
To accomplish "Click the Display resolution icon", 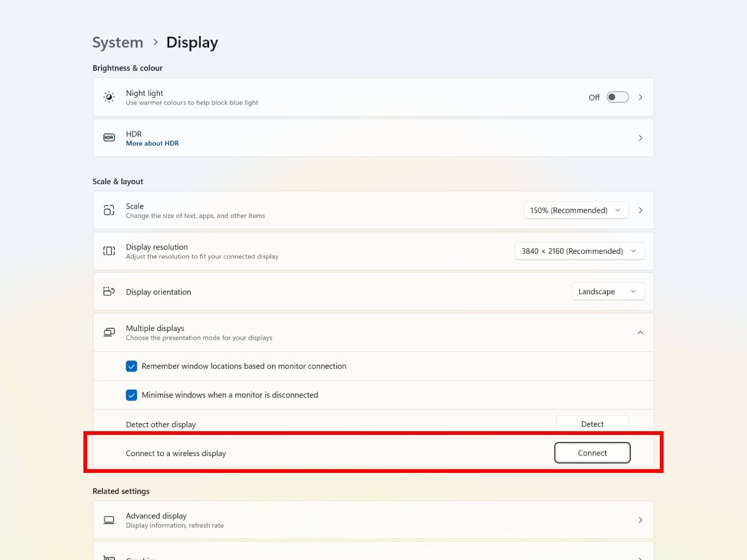I will point(109,251).
